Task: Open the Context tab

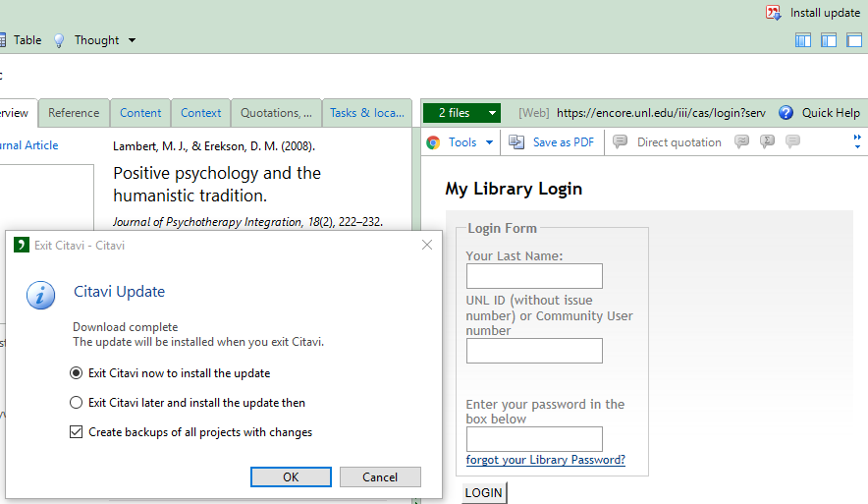Action: pyautogui.click(x=200, y=113)
